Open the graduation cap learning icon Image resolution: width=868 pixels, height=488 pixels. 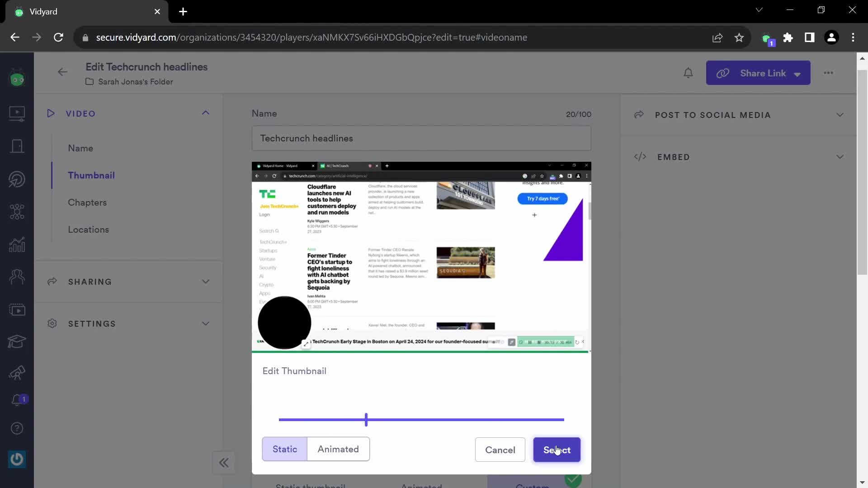pos(17,342)
